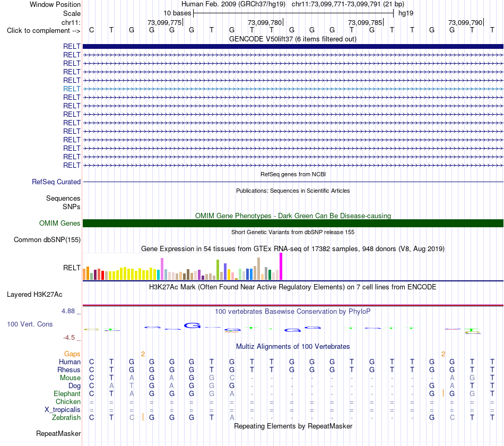The height and width of the screenshot is (446, 504).
Task: Click the dark green OMIM Genes bar
Action: [x=293, y=224]
